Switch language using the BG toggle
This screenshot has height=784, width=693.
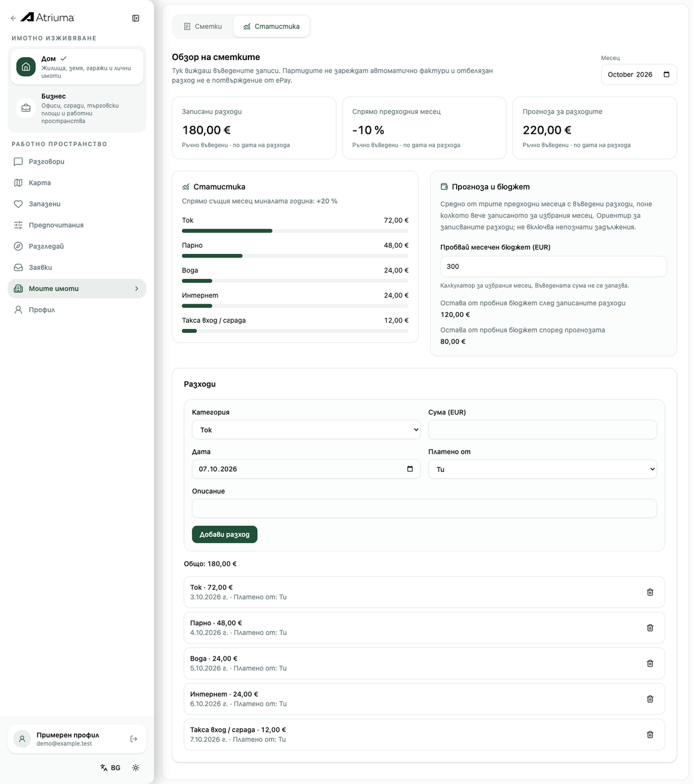click(x=110, y=768)
